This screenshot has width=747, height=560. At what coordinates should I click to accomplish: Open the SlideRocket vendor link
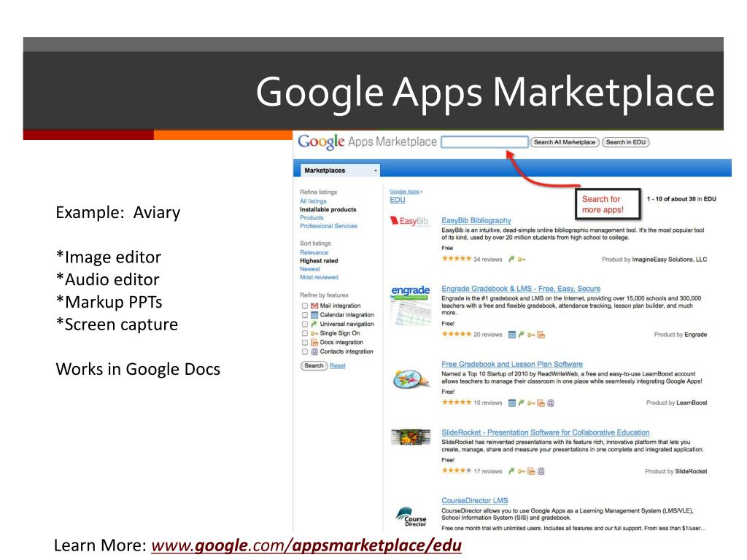[691, 472]
